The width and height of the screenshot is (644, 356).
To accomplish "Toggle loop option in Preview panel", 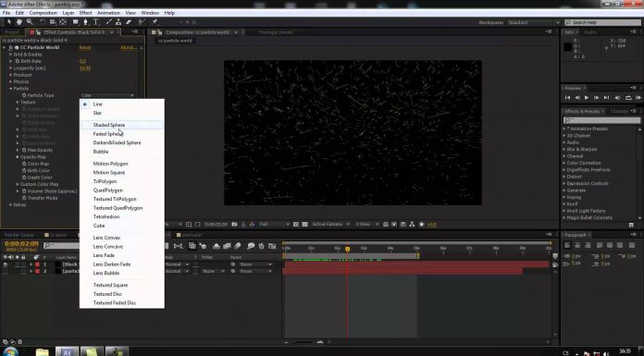I will (x=628, y=98).
